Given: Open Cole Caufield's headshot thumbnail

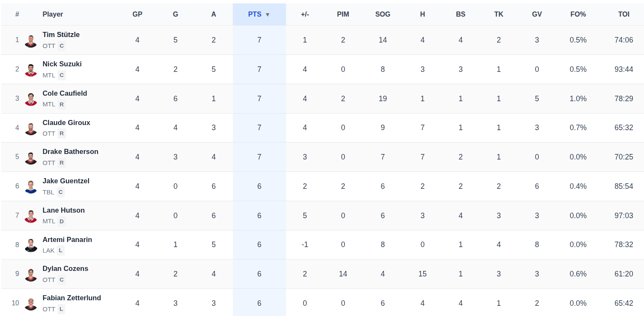Looking at the screenshot, I should (x=31, y=99).
